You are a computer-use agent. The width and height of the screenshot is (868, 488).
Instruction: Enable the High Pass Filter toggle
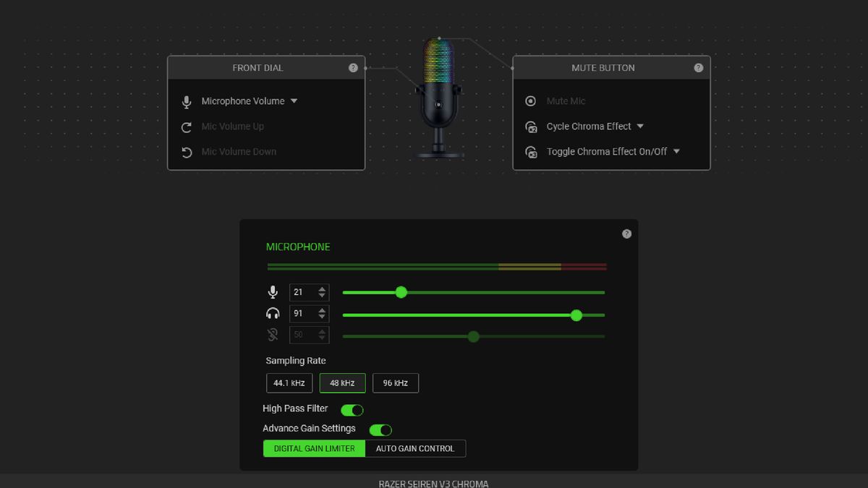[x=352, y=409]
